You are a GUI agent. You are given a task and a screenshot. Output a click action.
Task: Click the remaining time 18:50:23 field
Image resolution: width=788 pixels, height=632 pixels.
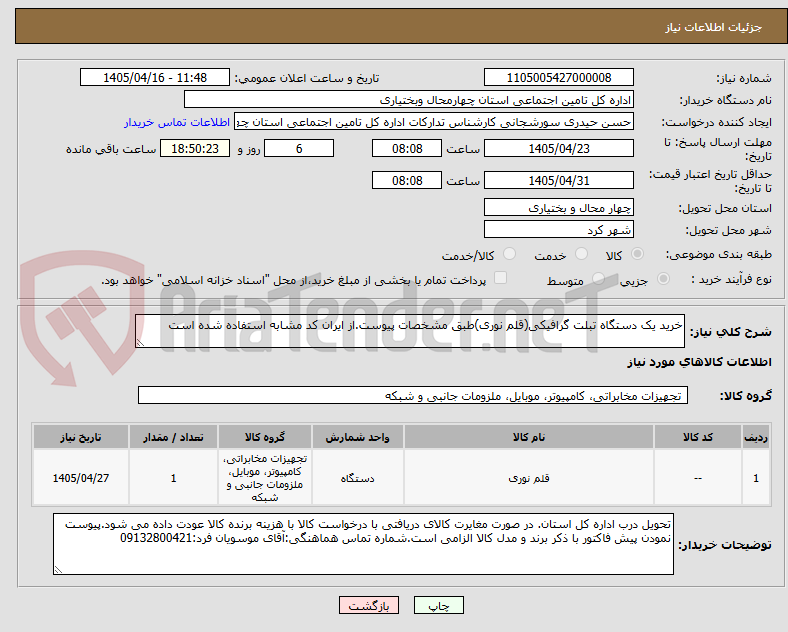tap(195, 148)
